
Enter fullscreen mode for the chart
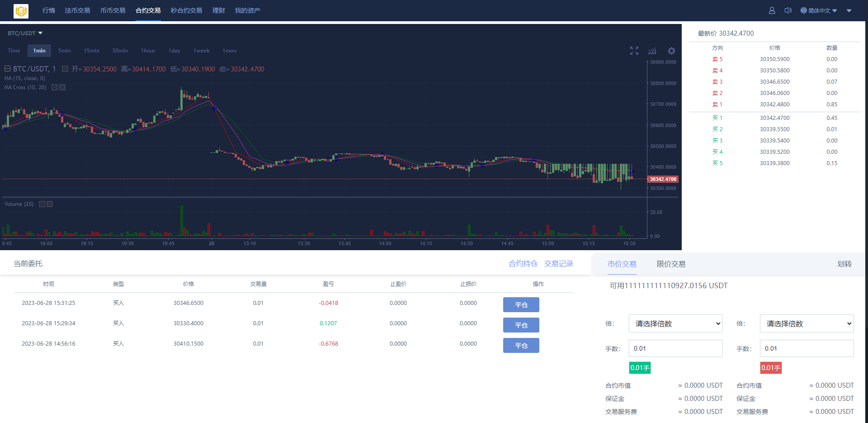634,51
